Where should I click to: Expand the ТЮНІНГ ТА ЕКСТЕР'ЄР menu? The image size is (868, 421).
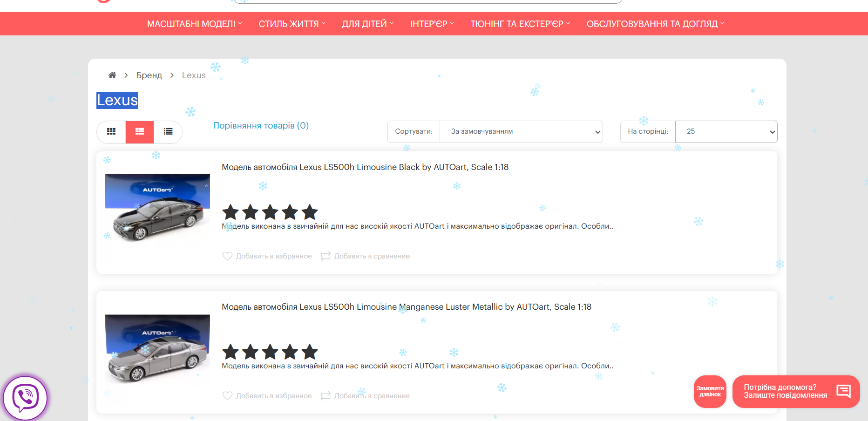tap(520, 24)
